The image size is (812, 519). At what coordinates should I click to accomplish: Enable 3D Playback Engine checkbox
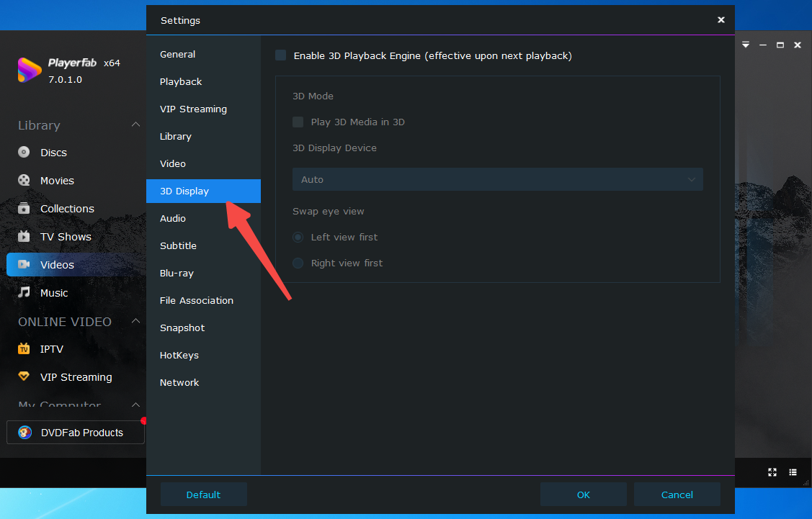(281, 55)
